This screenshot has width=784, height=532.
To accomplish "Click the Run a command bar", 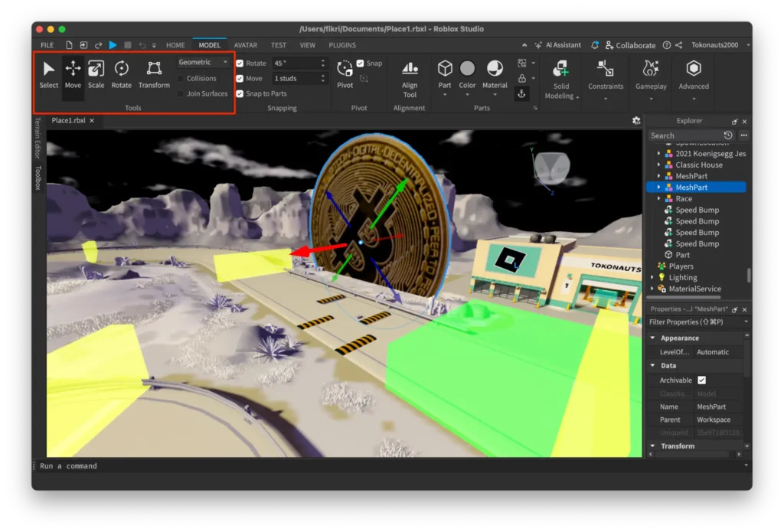I will pos(390,466).
